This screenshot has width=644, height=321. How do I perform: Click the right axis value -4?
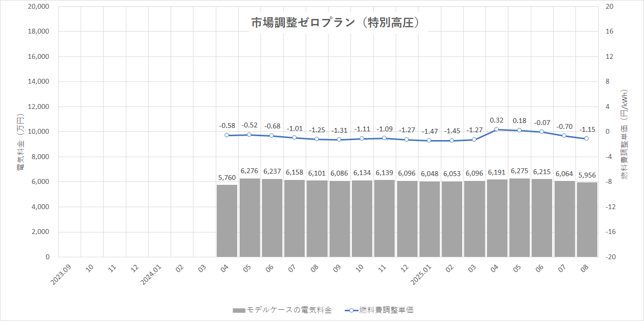pos(609,157)
